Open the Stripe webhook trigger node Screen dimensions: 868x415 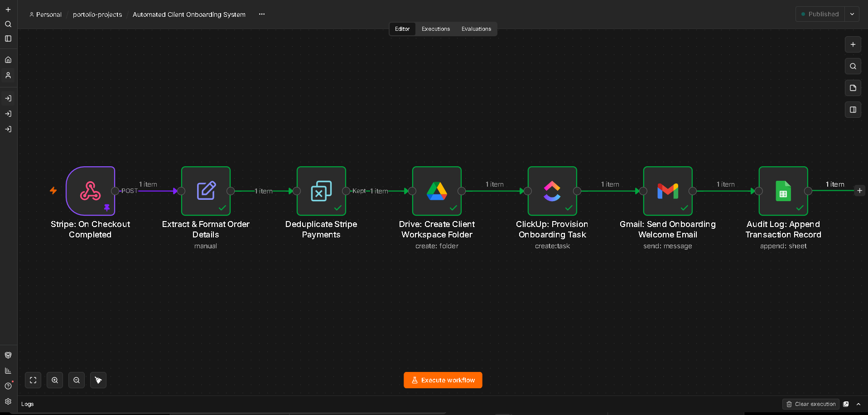tap(90, 191)
